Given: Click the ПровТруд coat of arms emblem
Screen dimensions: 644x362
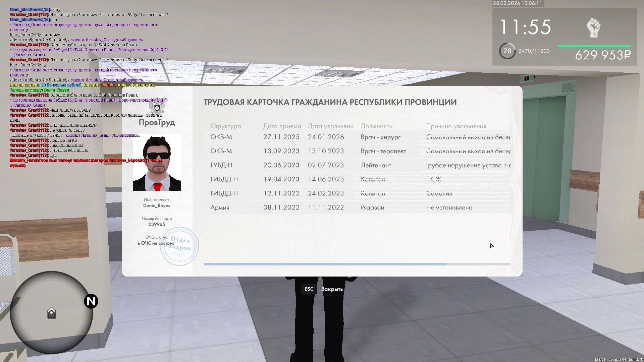Looking at the screenshot, I should (x=157, y=108).
